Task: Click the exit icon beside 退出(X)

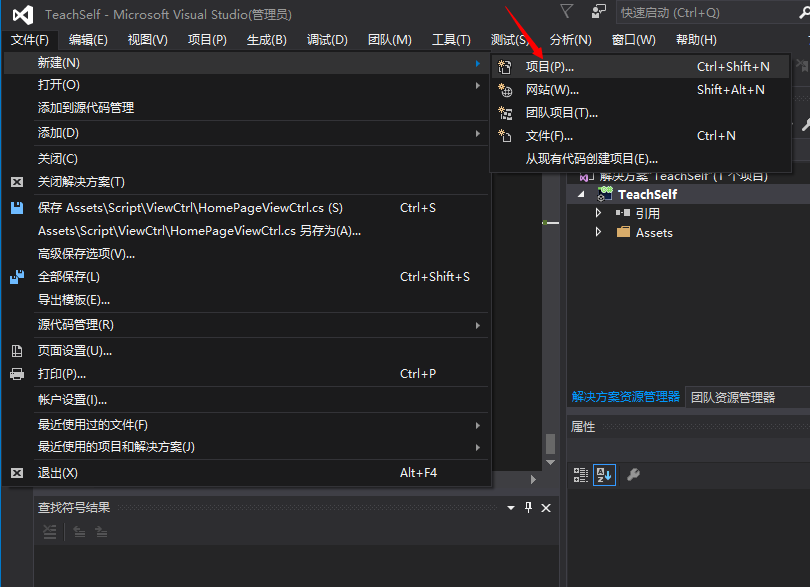Action: tap(17, 473)
